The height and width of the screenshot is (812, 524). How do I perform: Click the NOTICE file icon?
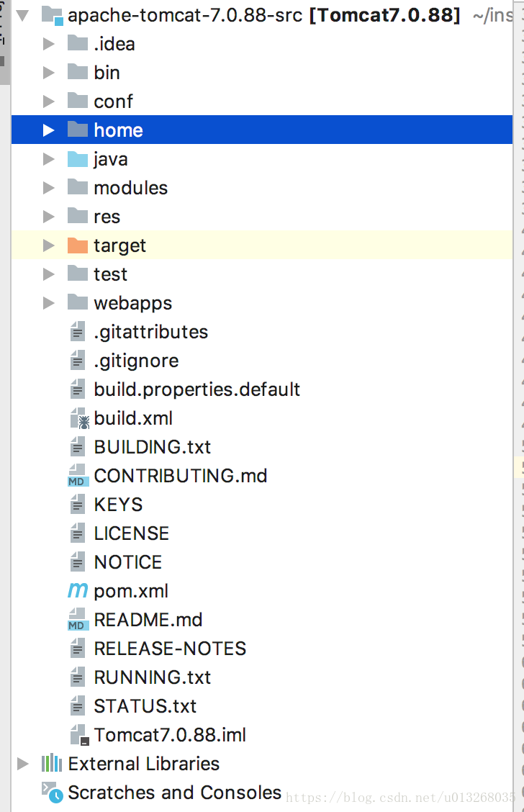[78, 562]
